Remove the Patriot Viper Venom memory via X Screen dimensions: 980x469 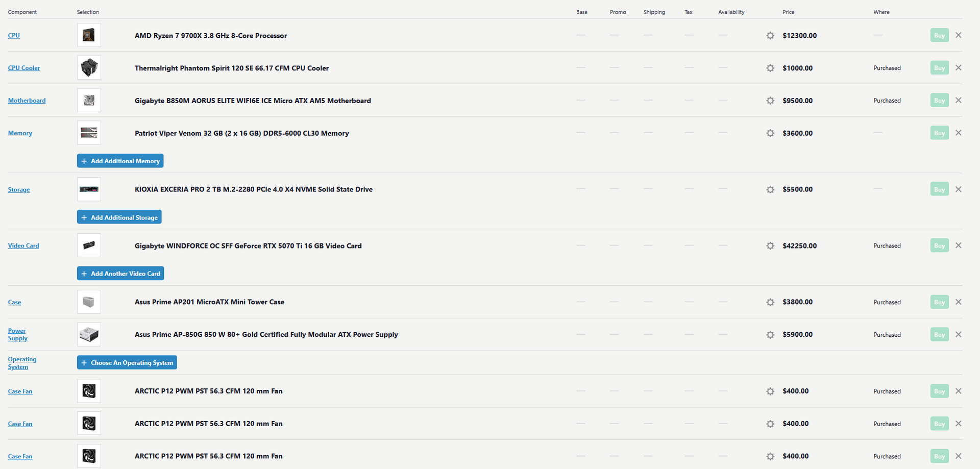959,133
